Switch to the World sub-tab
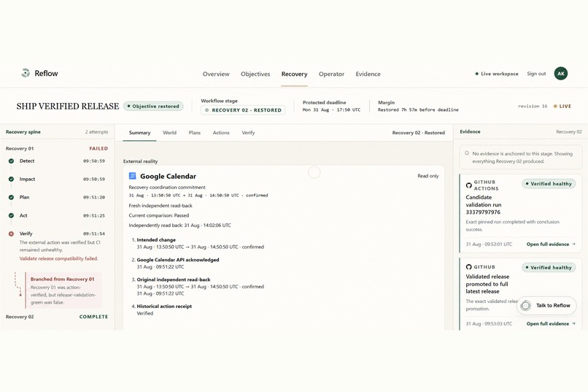This screenshot has width=588, height=392. point(169,133)
